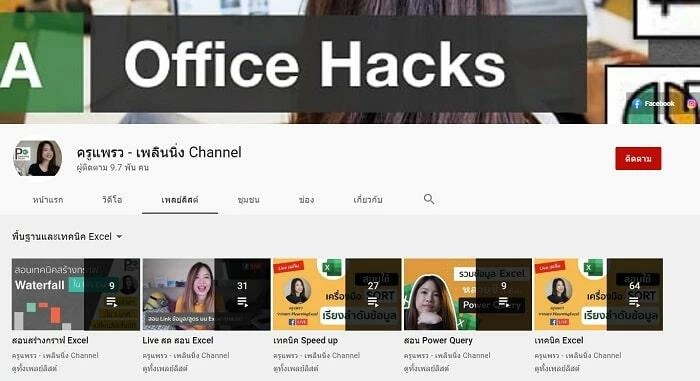Expand the พื้นฐานและเทคนิค Excel dropdown
Viewport: 700px width, 381px height.
click(119, 237)
